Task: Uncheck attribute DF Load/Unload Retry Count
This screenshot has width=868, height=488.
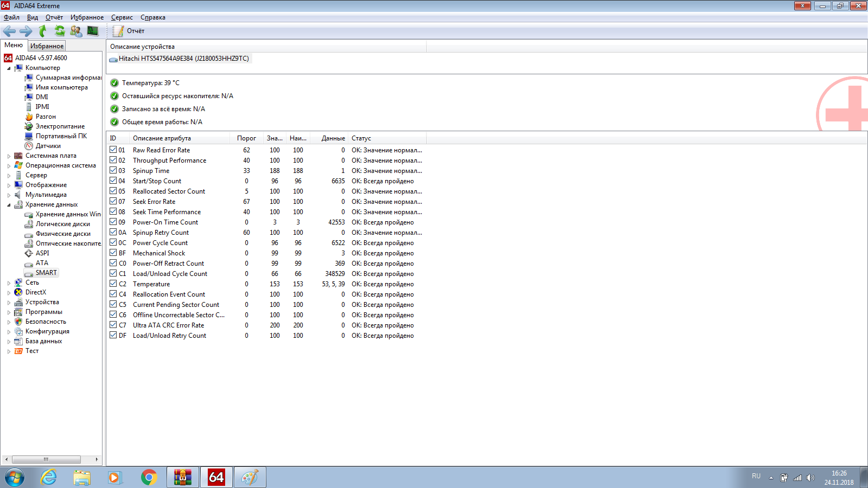Action: pyautogui.click(x=113, y=335)
